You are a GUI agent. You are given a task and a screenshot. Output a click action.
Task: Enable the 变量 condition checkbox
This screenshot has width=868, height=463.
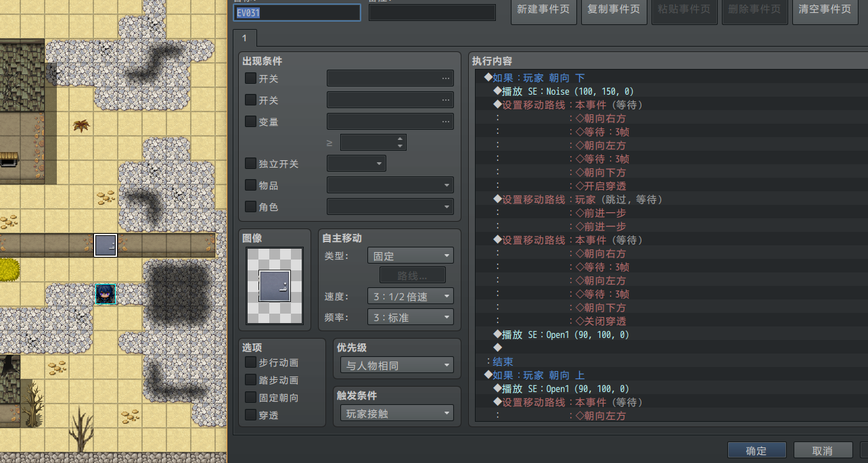250,122
